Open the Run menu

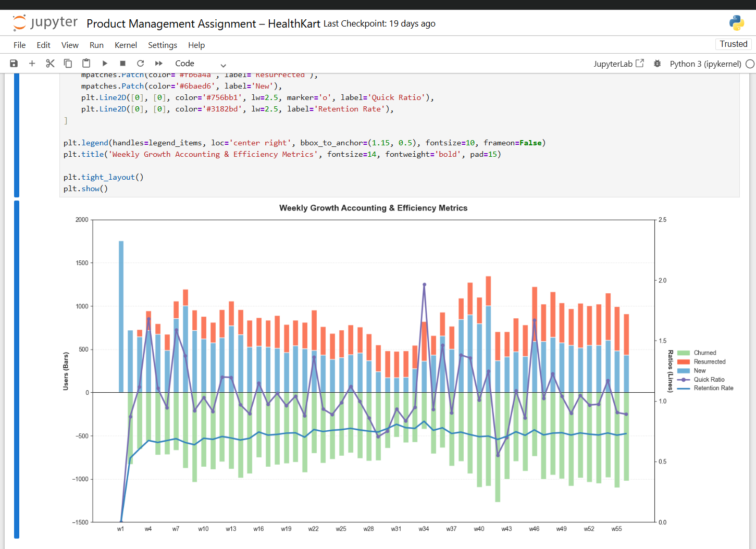96,45
